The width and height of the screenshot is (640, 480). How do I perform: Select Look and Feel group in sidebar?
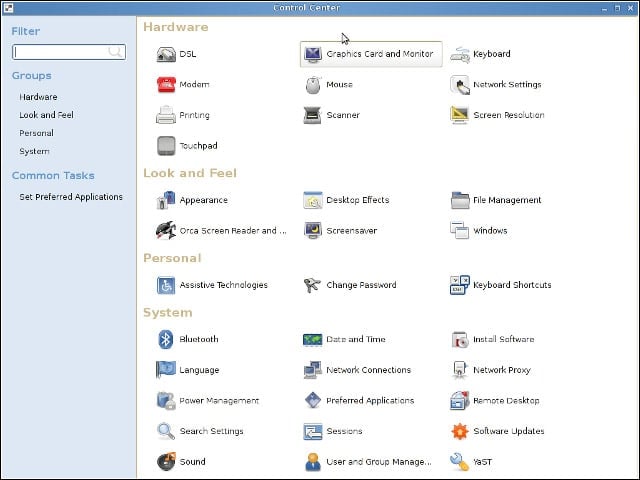click(x=47, y=115)
